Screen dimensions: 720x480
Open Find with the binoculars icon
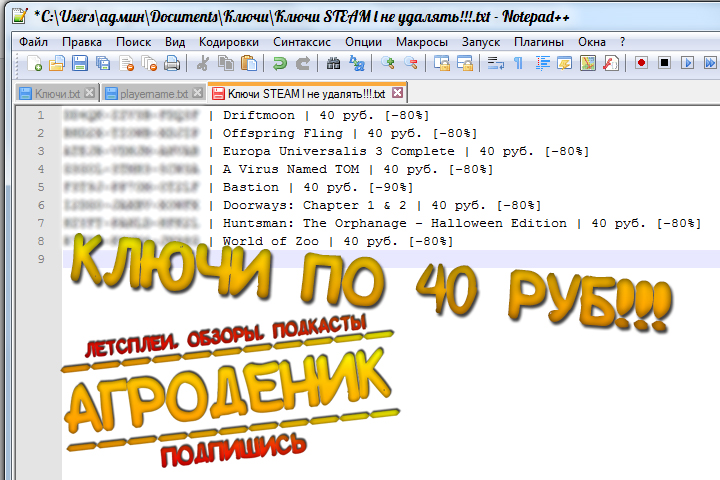click(333, 63)
